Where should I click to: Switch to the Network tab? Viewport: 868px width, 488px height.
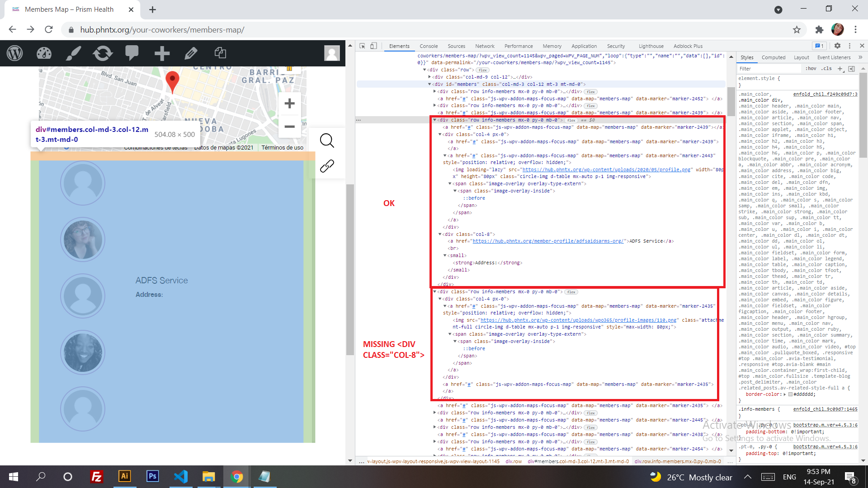[x=485, y=46]
